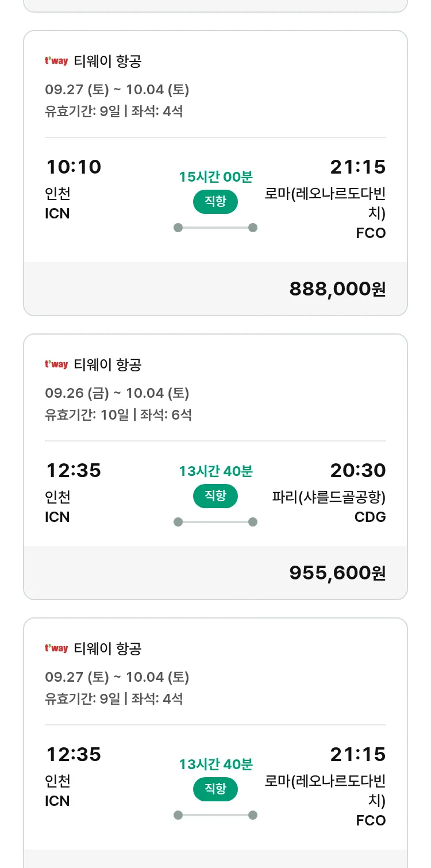The image size is (431, 868).
Task: Click the route line start dot on the 10:10 flight
Action: (178, 228)
